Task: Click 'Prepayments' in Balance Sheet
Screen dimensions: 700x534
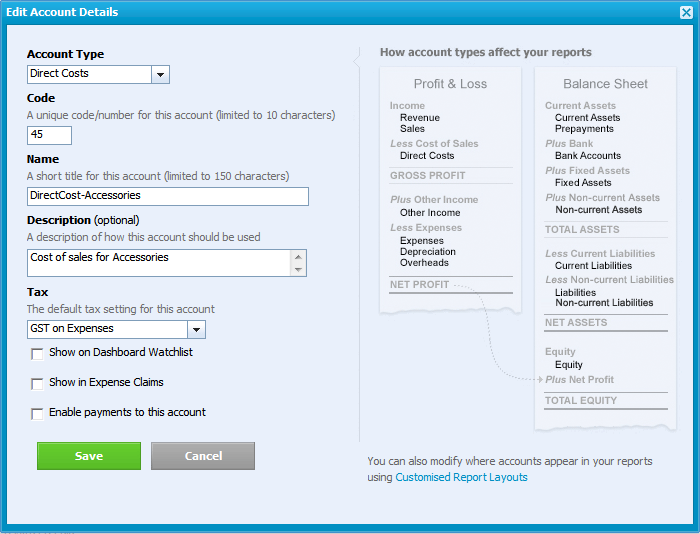Action: click(584, 129)
